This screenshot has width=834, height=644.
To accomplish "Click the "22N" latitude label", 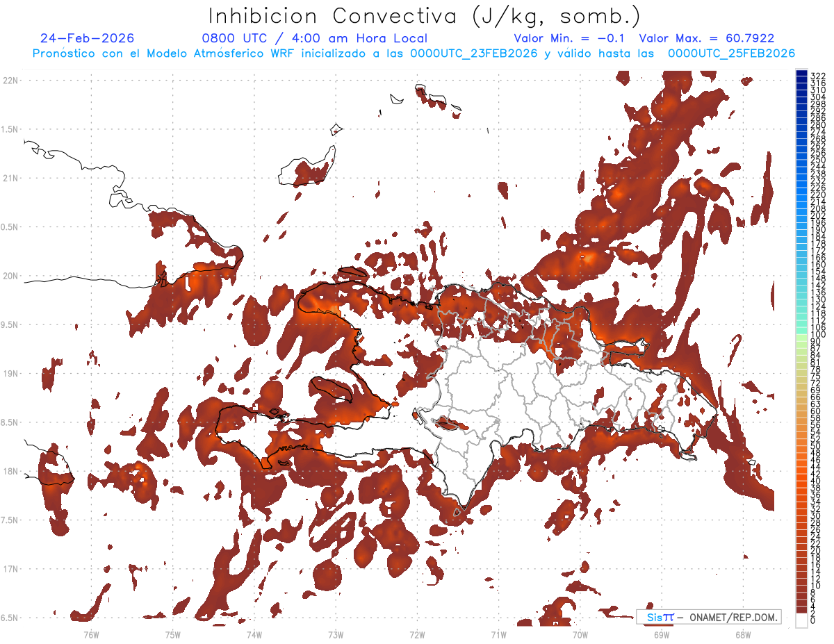I will [x=12, y=81].
